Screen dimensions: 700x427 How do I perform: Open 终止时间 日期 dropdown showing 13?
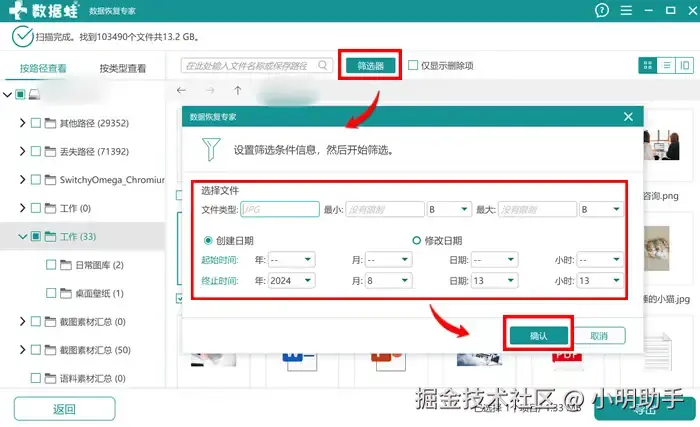click(x=495, y=280)
